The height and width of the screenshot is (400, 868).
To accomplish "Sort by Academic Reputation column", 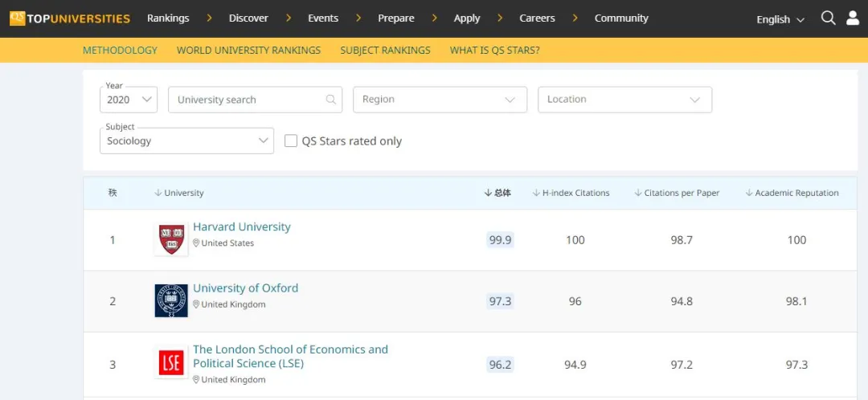I will click(792, 193).
